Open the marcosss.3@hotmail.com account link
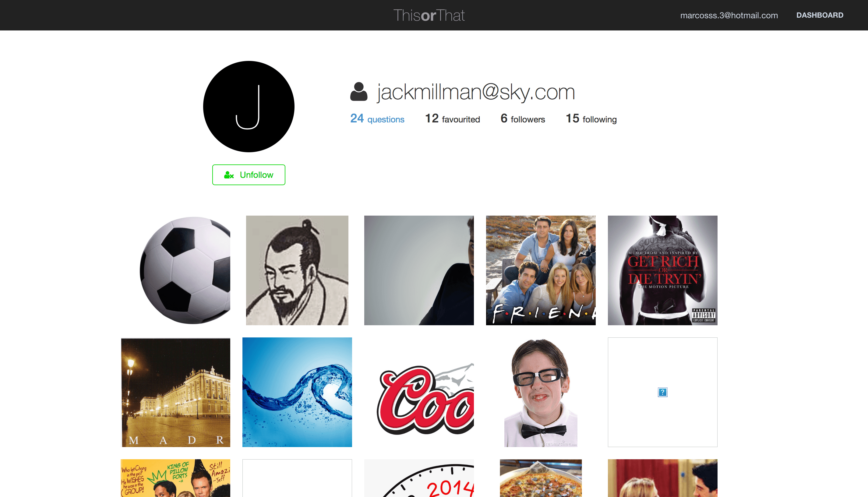Image resolution: width=868 pixels, height=497 pixels. tap(729, 15)
